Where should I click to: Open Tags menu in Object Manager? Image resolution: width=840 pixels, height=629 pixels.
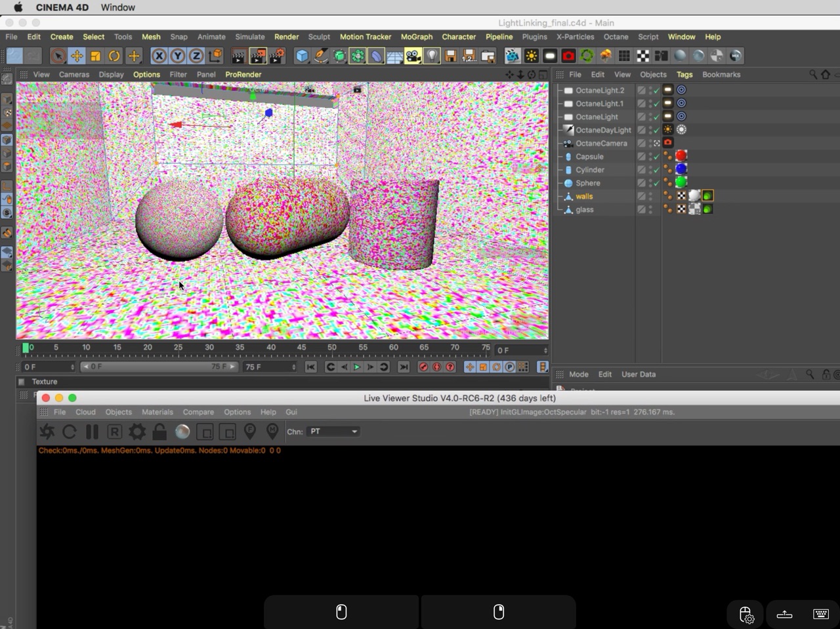pyautogui.click(x=684, y=75)
